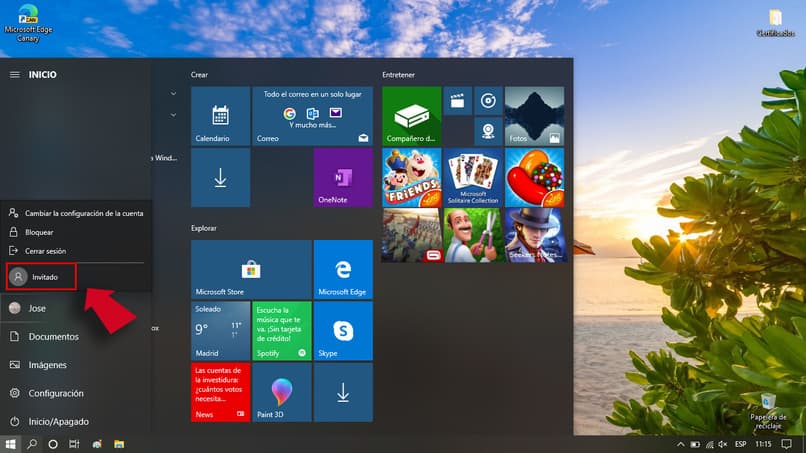
Task: Open the webcam camera small tile
Action: 488,131
